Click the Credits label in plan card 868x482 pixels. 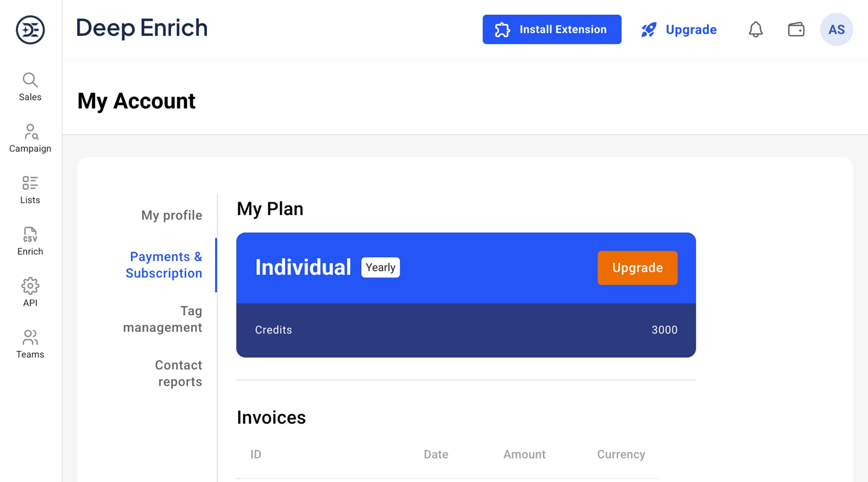274,330
